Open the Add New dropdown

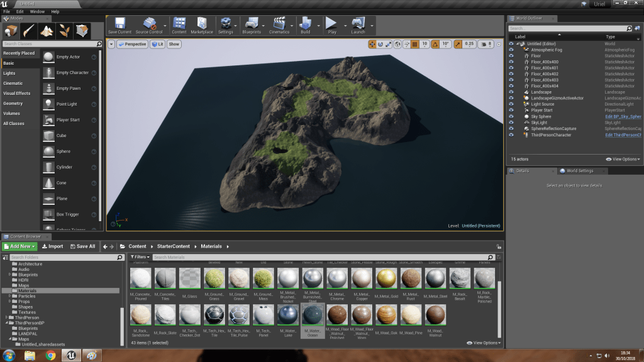19,246
